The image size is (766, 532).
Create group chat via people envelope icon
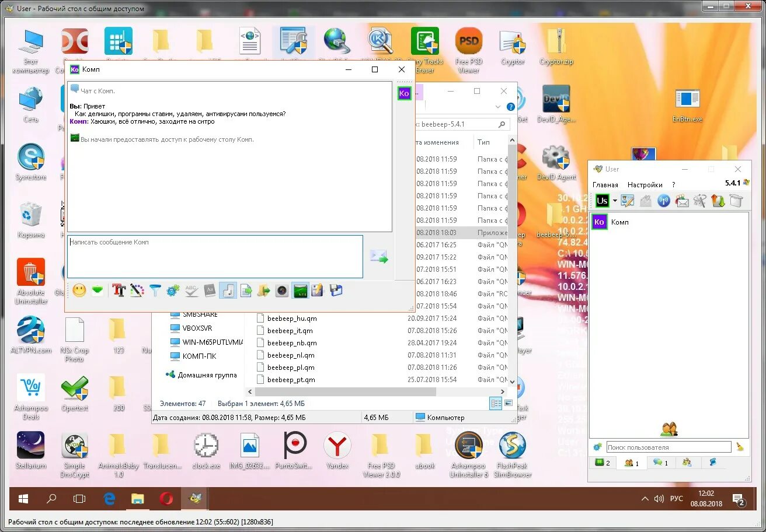click(x=682, y=201)
